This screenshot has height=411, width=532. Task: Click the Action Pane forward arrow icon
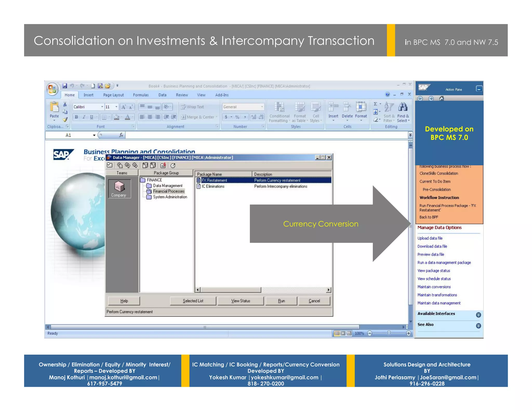(431, 98)
